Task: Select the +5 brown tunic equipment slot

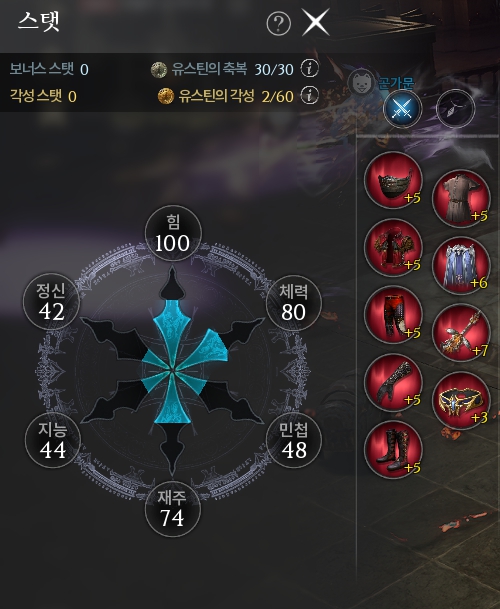Action: coord(462,198)
